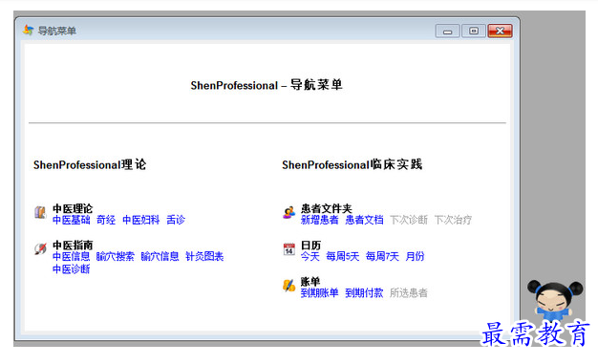Show the 每周7天 calendar view
Viewport: 598px width, 364px height.
[x=382, y=256]
